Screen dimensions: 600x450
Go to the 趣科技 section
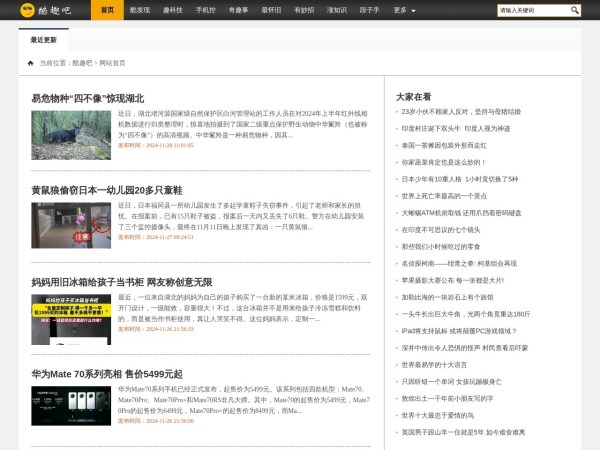tap(173, 10)
